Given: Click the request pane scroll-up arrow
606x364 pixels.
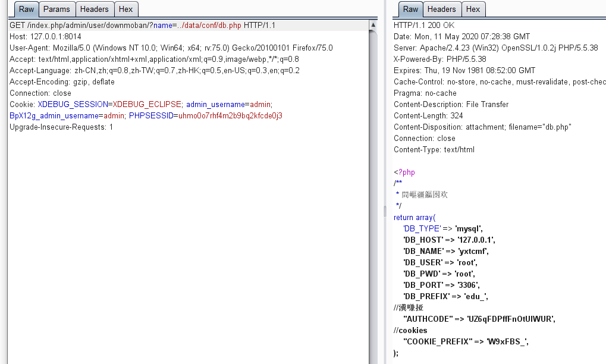Looking at the screenshot, I should [x=373, y=25].
